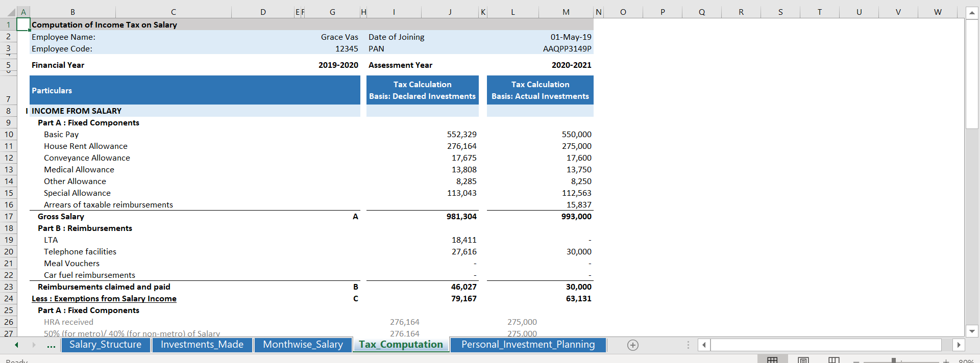Viewport: 980px width, 363px height.
Task: Select Medical Allowance actual value 13,750
Action: tap(579, 170)
